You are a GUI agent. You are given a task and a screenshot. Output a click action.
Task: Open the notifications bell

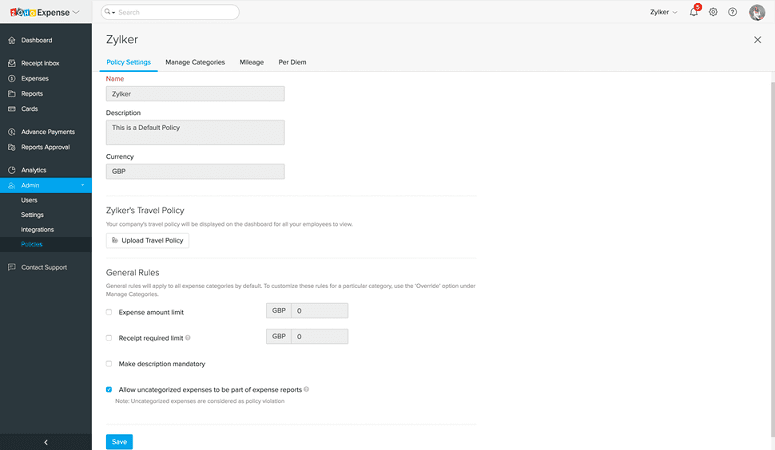tap(694, 12)
